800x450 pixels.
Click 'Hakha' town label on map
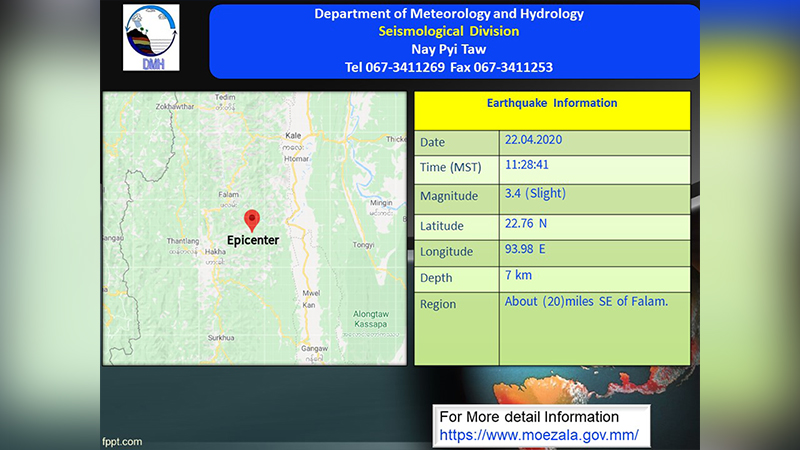(215, 252)
